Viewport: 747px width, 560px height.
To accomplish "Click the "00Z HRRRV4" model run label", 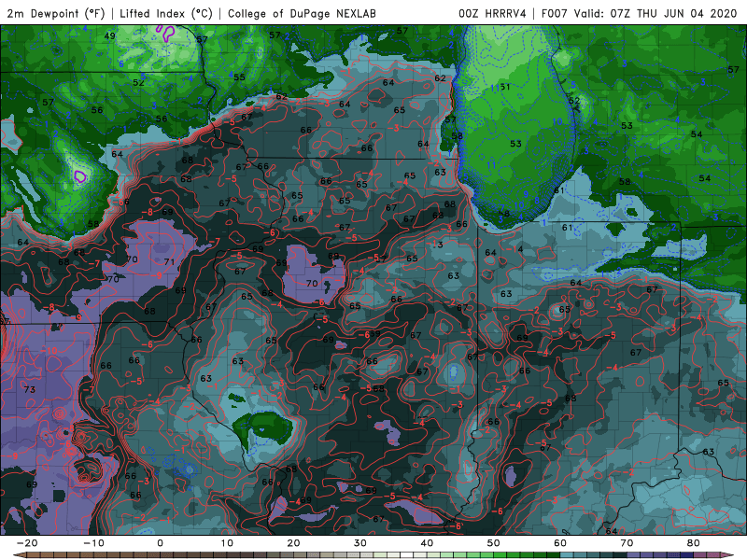I will 493,13.
